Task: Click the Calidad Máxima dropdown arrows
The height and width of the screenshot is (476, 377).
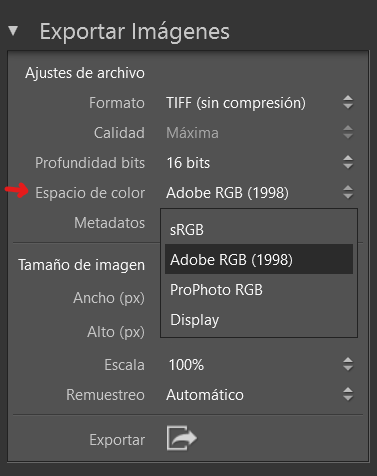Action: coord(348,132)
